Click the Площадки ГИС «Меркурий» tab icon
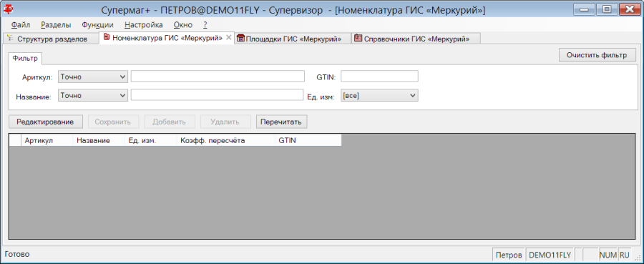This screenshot has height=264, width=644. (241, 39)
